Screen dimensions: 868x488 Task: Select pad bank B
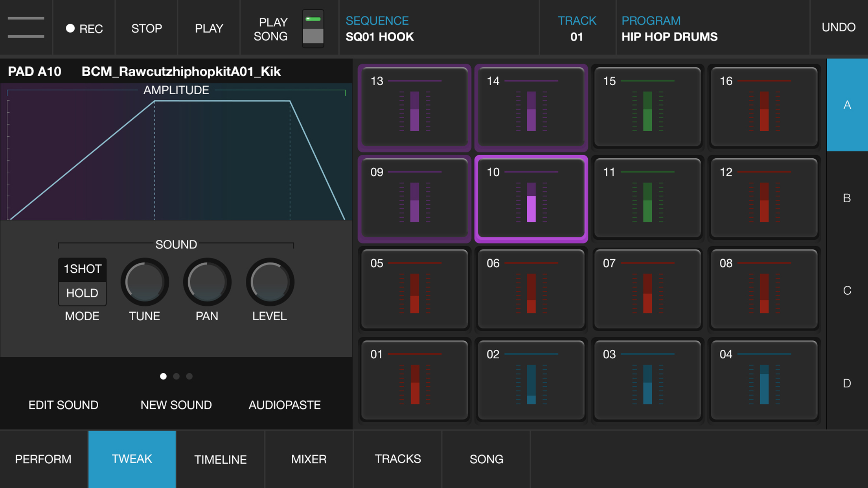(x=847, y=198)
